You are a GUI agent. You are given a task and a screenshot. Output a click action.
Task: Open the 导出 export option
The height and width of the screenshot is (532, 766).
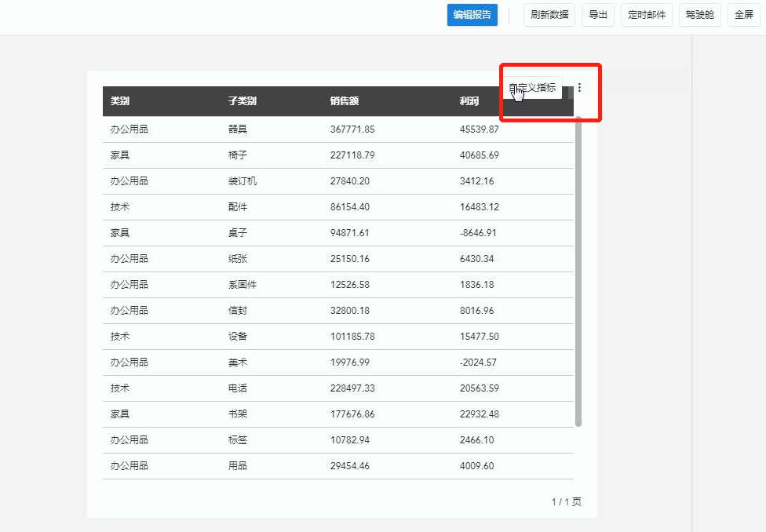[598, 15]
